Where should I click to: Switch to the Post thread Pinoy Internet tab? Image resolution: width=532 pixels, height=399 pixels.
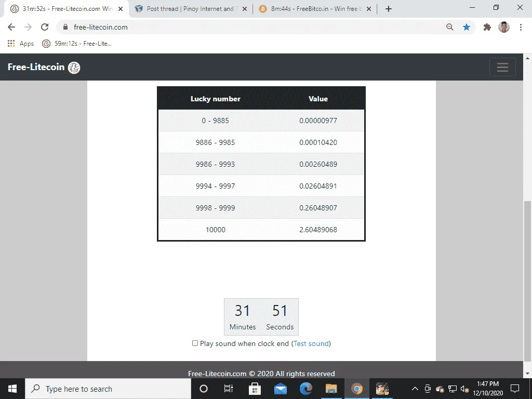click(x=190, y=9)
